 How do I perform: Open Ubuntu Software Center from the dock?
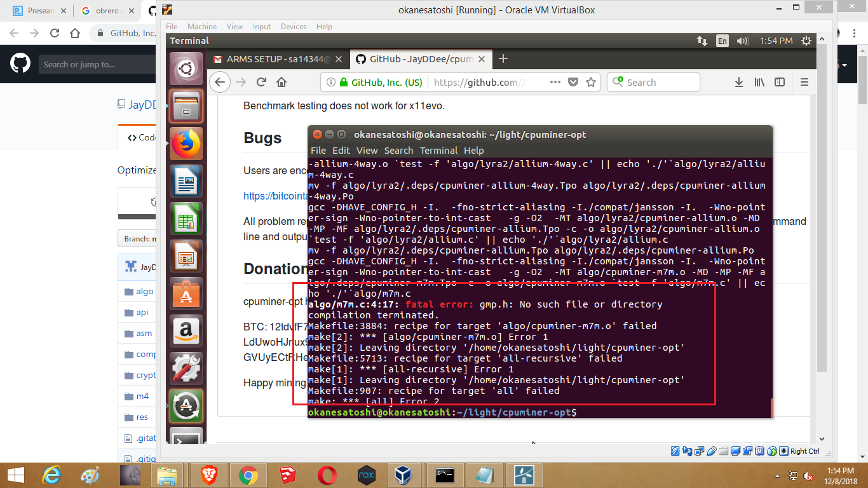[186, 293]
